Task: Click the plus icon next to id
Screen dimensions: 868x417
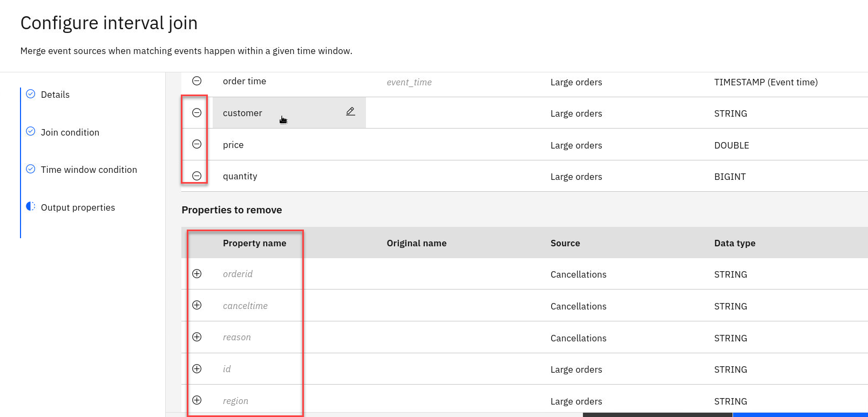Action: pos(197,369)
